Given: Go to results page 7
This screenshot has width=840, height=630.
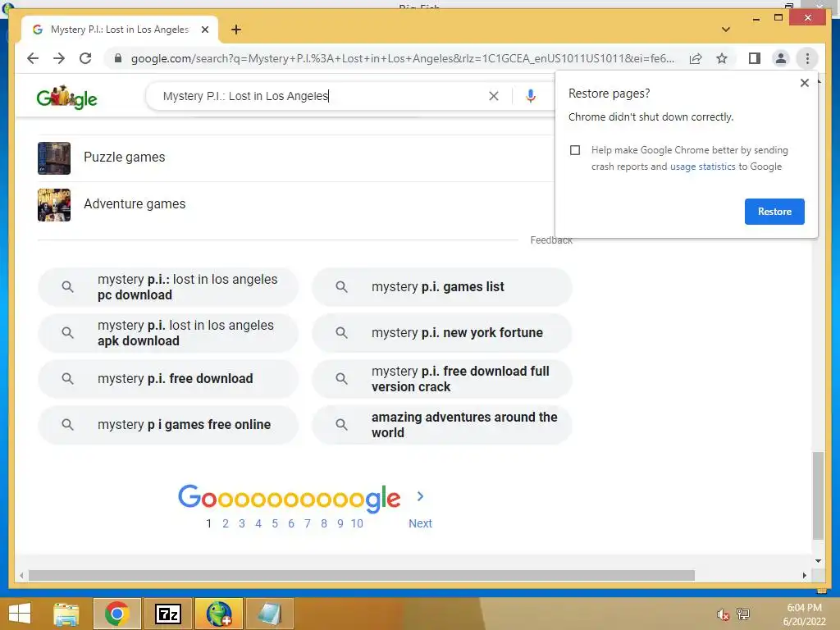Looking at the screenshot, I should [x=308, y=523].
